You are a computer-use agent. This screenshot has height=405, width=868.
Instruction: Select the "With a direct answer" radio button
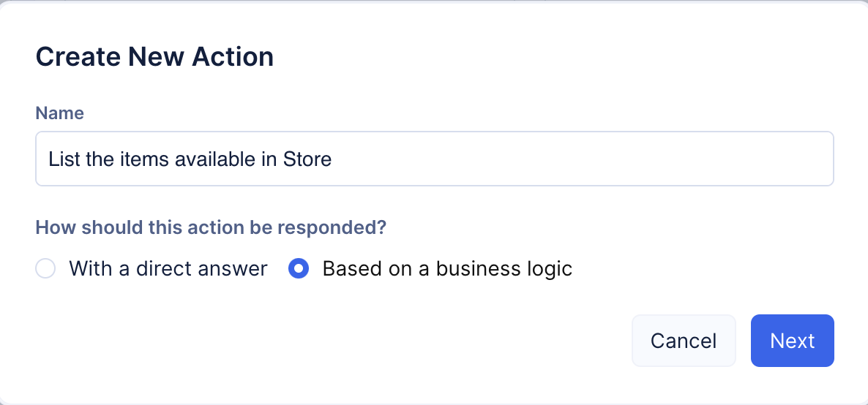[x=45, y=269]
